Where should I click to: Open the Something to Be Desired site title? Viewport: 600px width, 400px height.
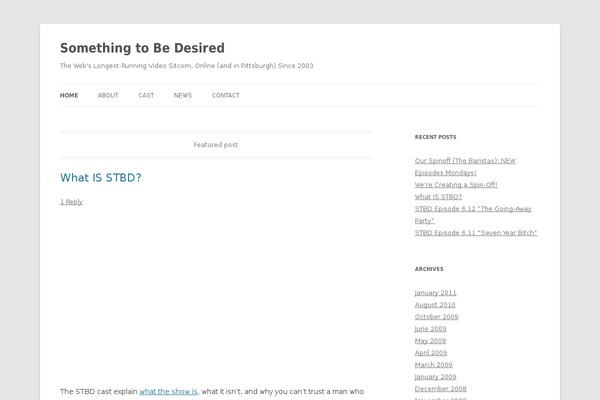tap(142, 48)
